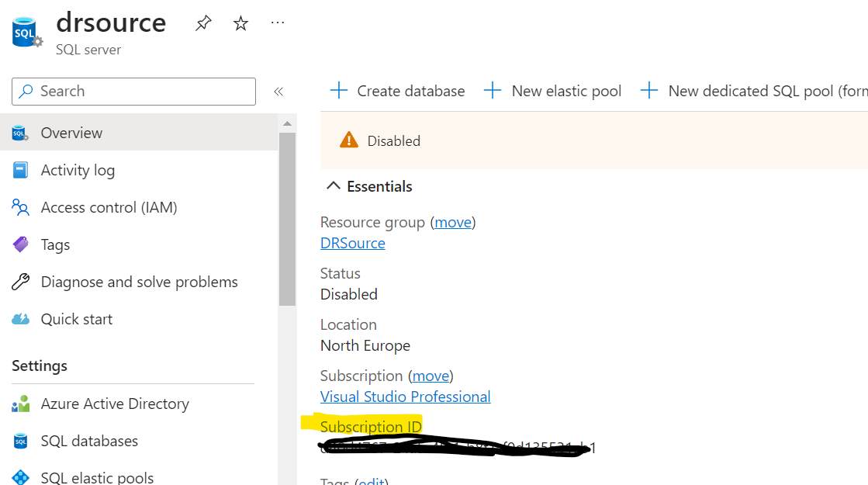The image size is (868, 485).
Task: Click New elastic pool command
Action: (552, 90)
